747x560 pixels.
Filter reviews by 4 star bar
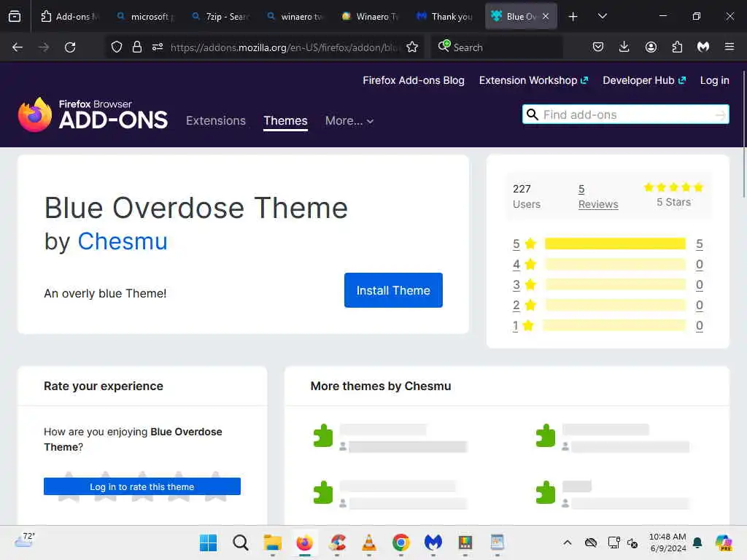[615, 264]
